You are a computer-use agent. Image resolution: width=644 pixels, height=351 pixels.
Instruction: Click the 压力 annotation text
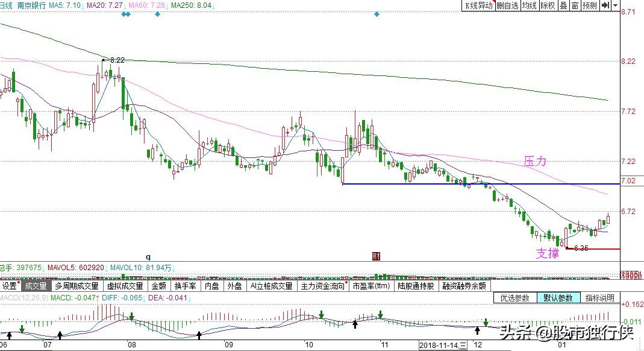pos(535,161)
